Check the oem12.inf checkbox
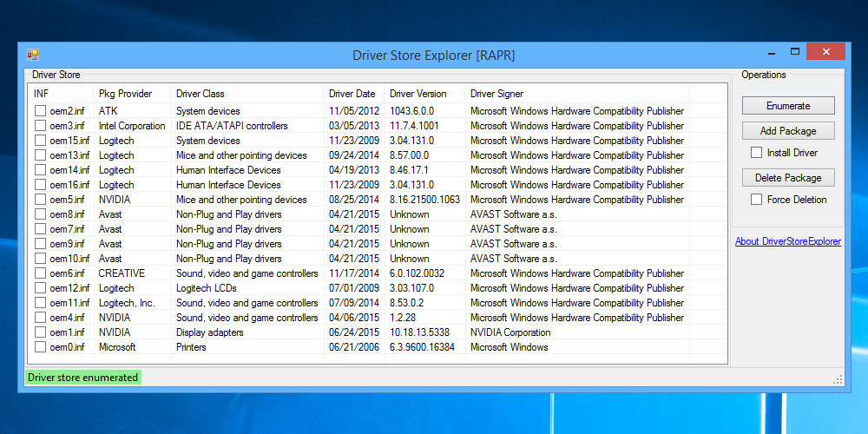868x434 pixels. click(x=41, y=288)
